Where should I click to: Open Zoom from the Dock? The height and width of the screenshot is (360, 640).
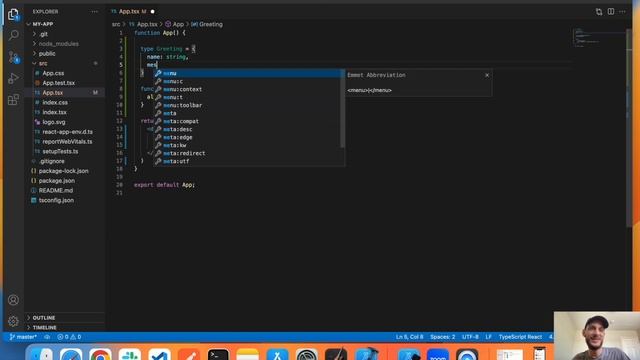tap(438, 354)
